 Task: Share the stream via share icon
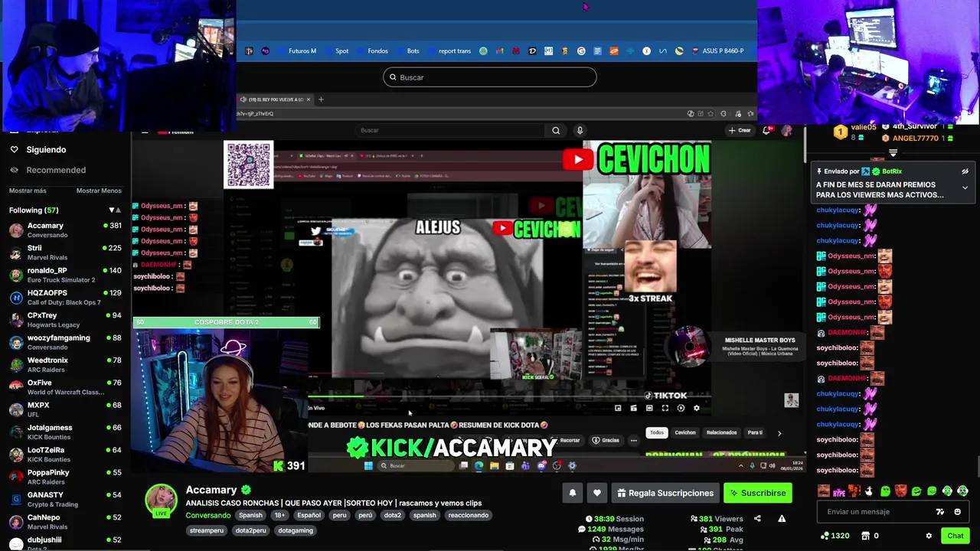pos(757,519)
